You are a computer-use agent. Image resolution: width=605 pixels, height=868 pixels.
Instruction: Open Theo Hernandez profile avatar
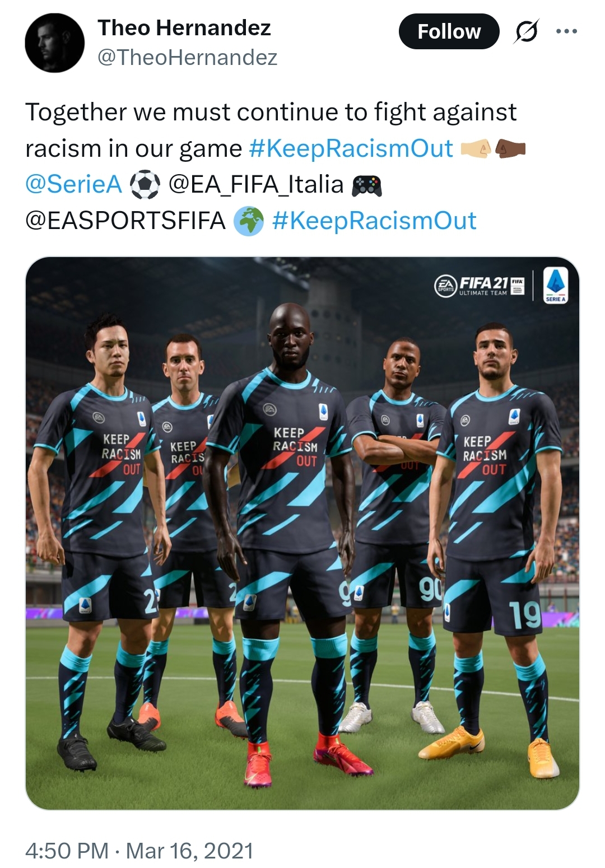point(55,43)
